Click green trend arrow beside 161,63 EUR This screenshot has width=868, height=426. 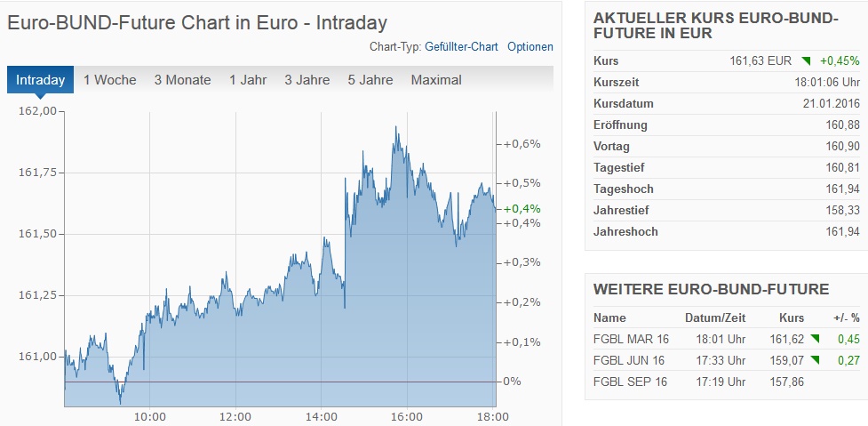coord(806,61)
